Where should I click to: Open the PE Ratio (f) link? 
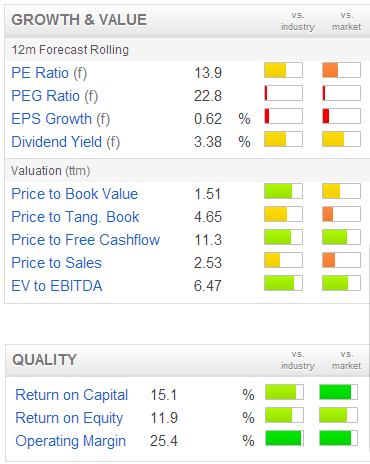49,73
